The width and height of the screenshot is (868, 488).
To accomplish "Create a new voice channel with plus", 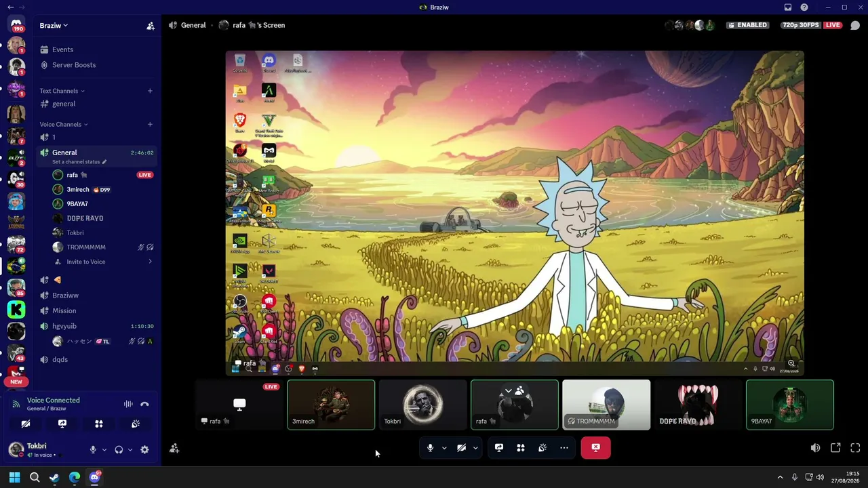I will (x=150, y=125).
